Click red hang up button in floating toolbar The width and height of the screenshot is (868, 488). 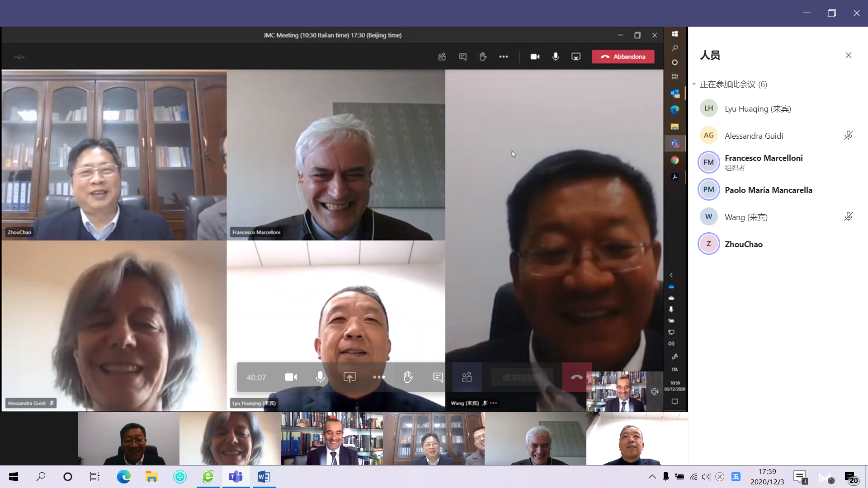577,377
